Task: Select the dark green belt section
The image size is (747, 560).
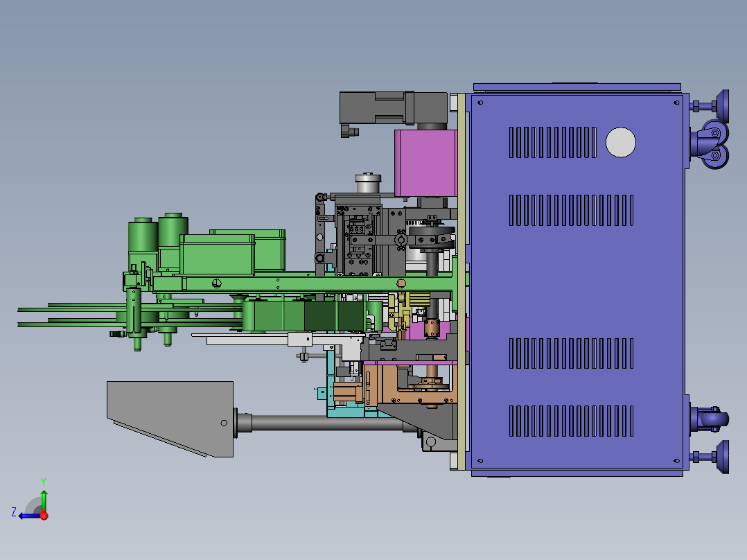Action: point(335,316)
